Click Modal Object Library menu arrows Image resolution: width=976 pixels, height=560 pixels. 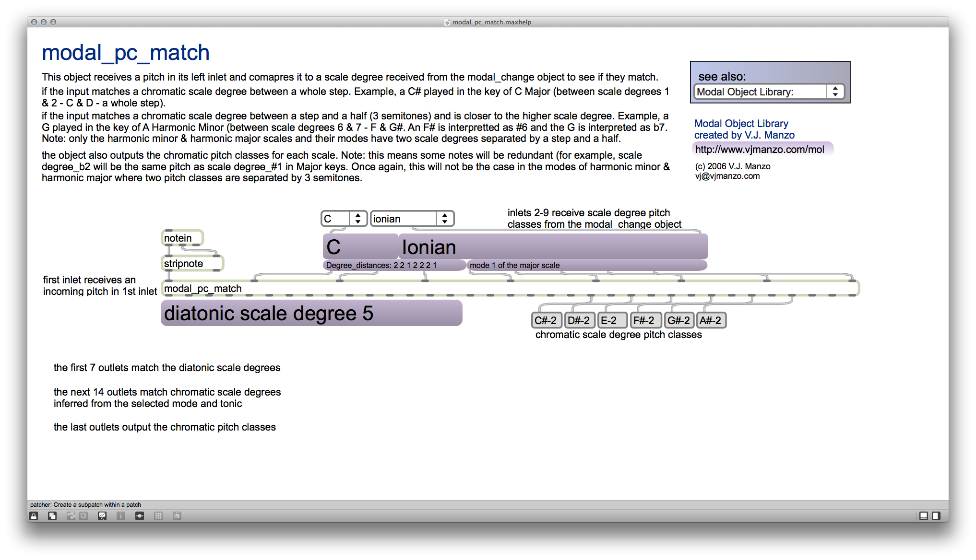(x=835, y=92)
